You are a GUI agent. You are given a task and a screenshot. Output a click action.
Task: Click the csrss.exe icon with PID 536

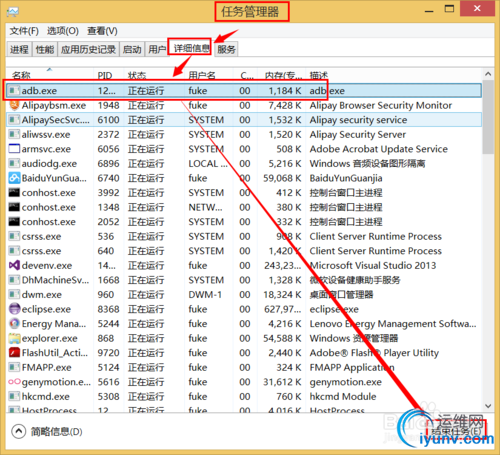pos(14,236)
